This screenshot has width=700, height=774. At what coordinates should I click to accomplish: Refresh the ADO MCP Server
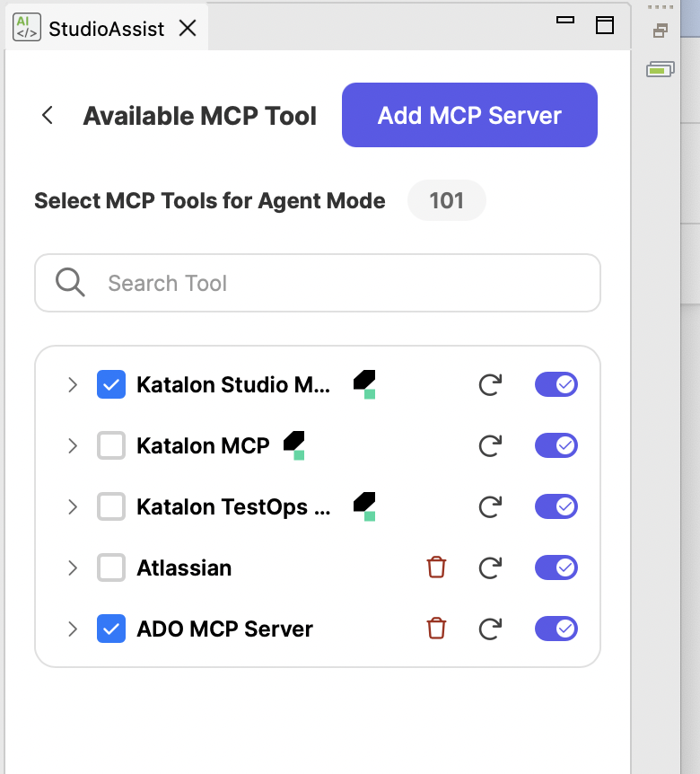coord(490,629)
